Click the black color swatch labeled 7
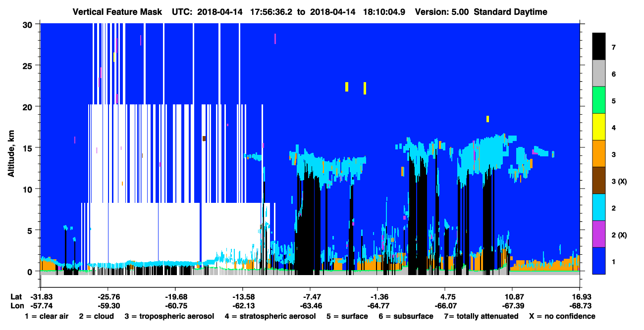 pyautogui.click(x=599, y=47)
